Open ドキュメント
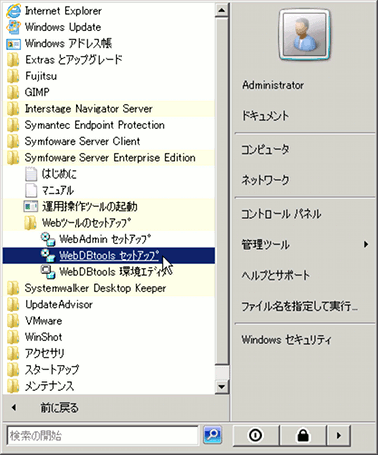This screenshot has height=455, width=378. pyautogui.click(x=265, y=116)
